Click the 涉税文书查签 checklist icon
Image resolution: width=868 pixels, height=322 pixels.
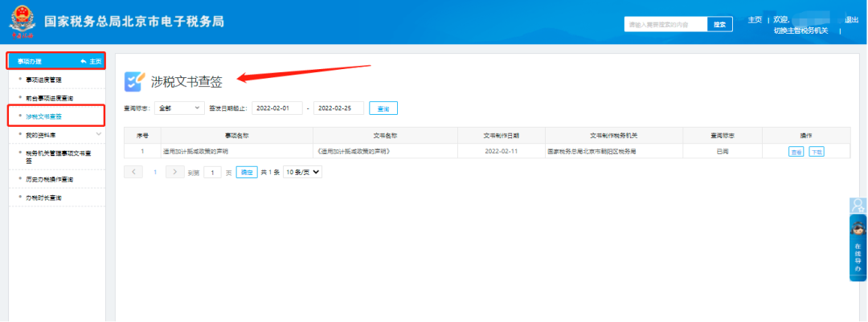[134, 81]
